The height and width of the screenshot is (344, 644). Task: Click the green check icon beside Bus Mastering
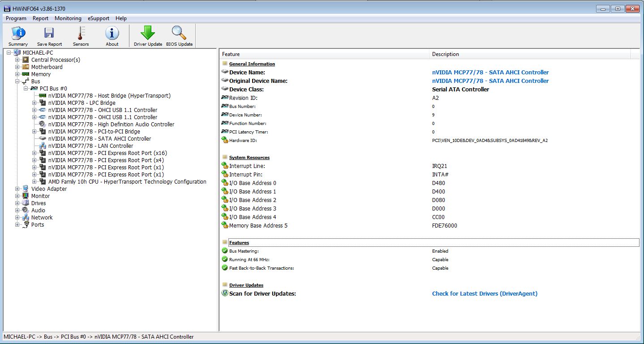coord(225,251)
